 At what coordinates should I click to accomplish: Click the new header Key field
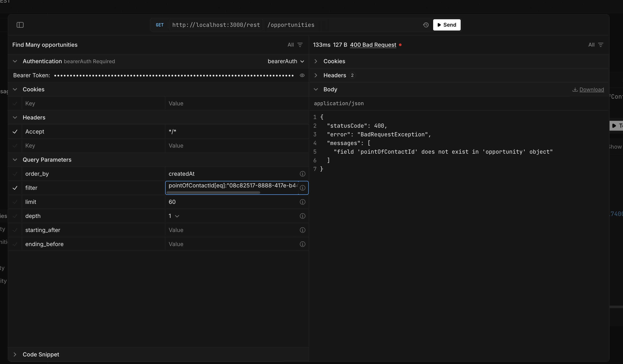[x=94, y=146]
